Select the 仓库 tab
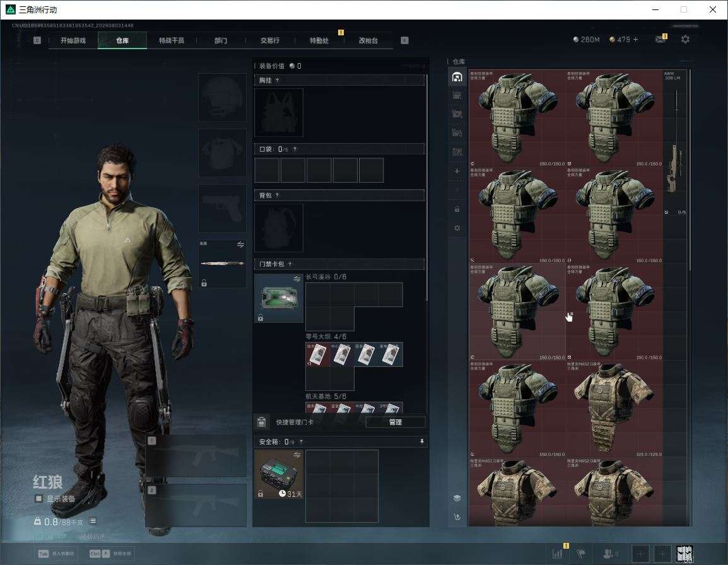 122,40
